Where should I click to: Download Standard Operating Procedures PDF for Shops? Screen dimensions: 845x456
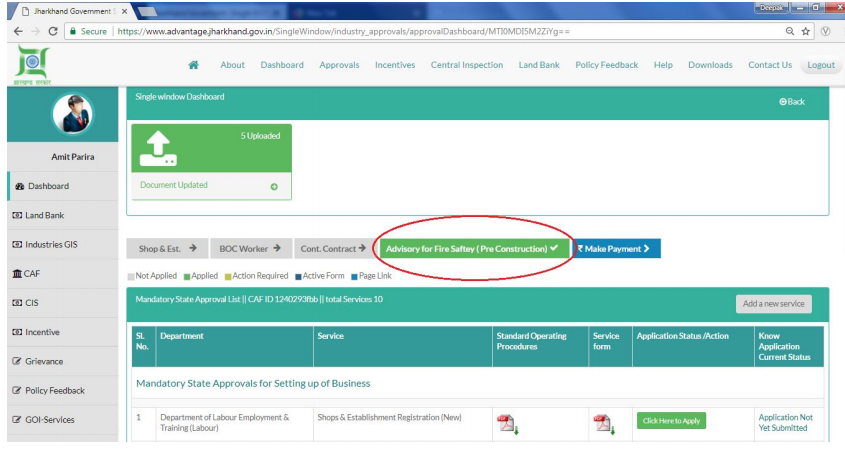tap(507, 424)
